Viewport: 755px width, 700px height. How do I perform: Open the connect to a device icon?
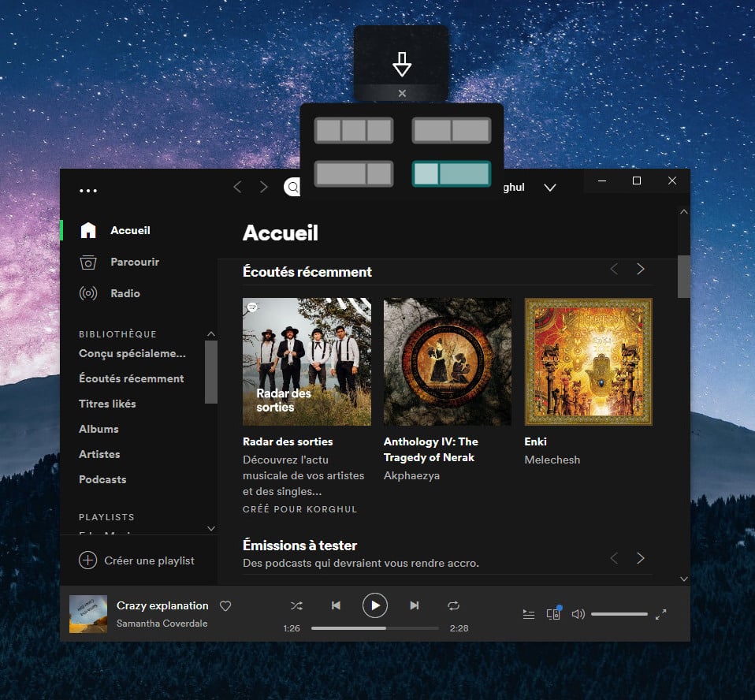click(x=554, y=614)
